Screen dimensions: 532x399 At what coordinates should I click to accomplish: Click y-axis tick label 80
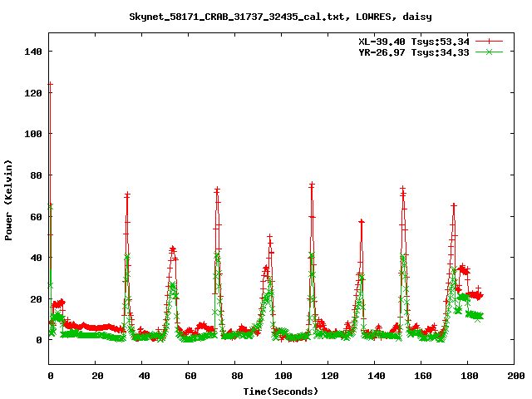[37, 175]
